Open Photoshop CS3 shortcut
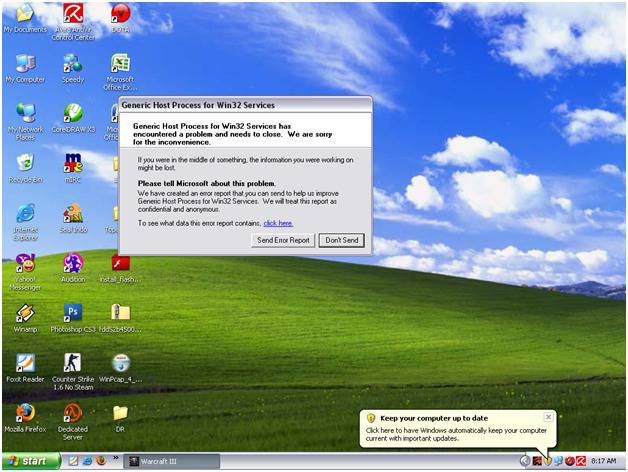 click(73, 318)
